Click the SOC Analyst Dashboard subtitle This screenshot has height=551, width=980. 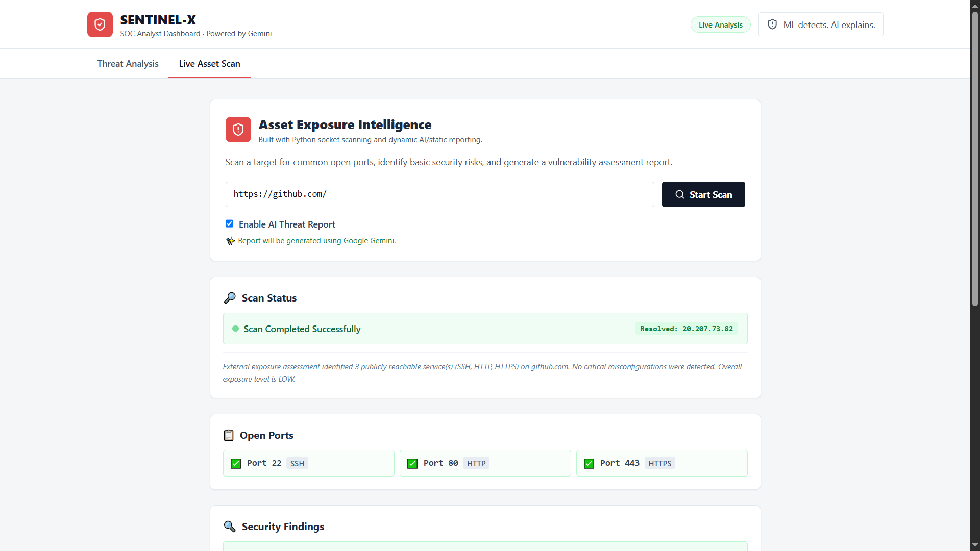point(196,34)
